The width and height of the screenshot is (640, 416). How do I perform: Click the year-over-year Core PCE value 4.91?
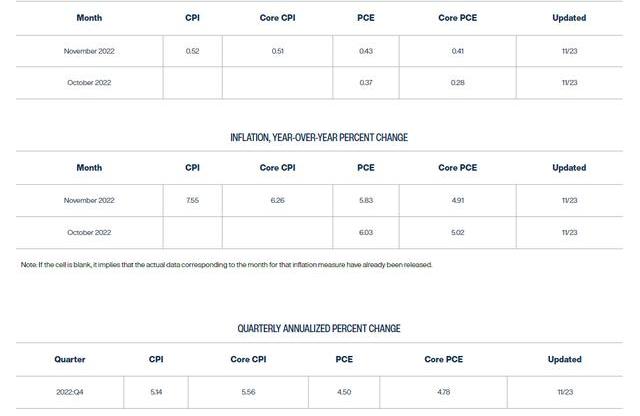[457, 200]
